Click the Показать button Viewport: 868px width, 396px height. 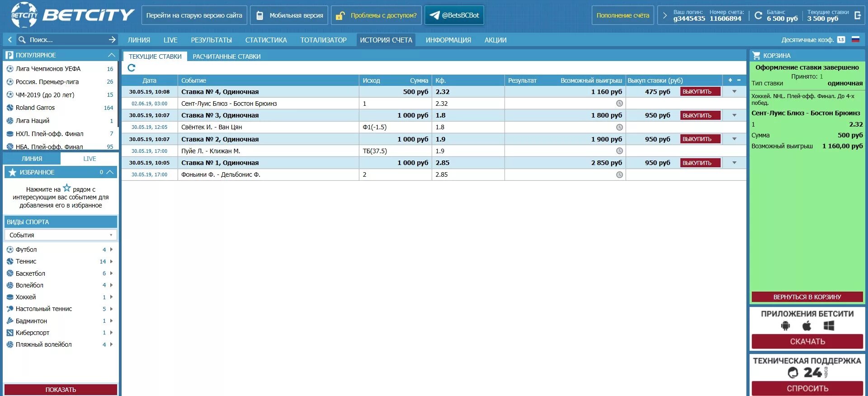[x=61, y=390]
